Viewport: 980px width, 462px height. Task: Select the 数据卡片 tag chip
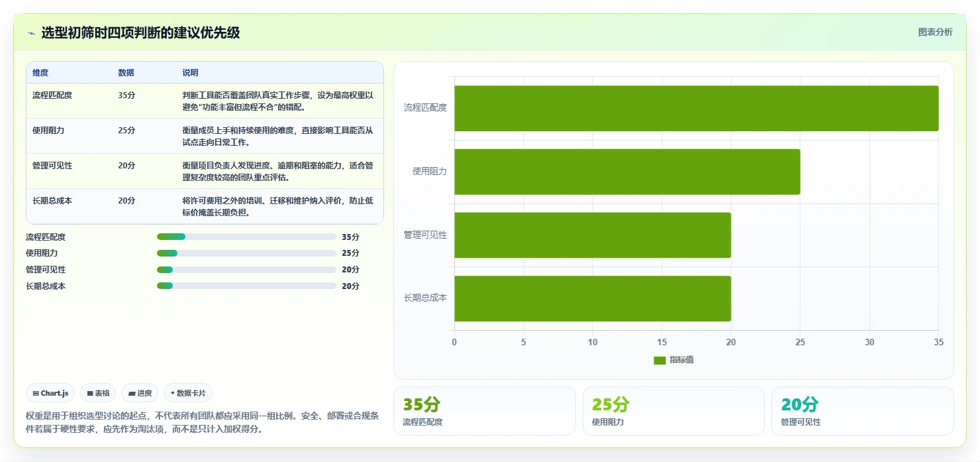click(188, 393)
